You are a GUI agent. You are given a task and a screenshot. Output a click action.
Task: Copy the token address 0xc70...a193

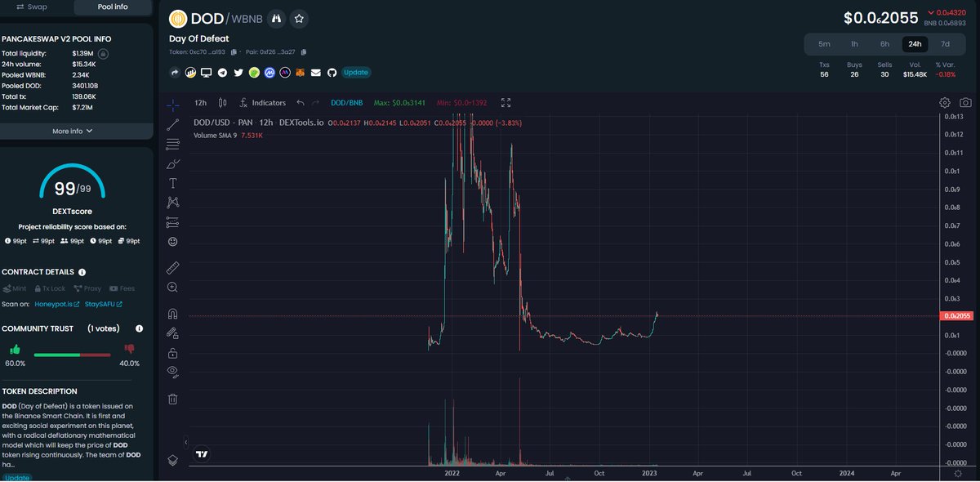234,52
